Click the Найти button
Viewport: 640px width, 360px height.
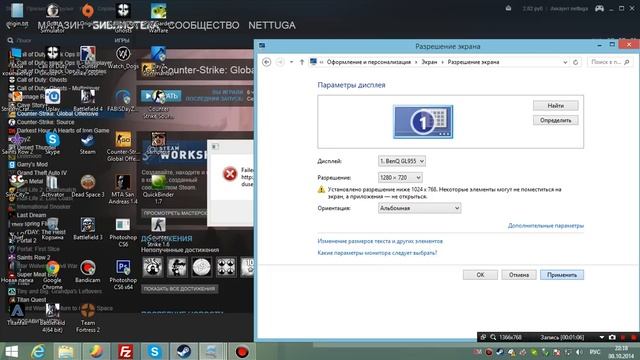556,106
